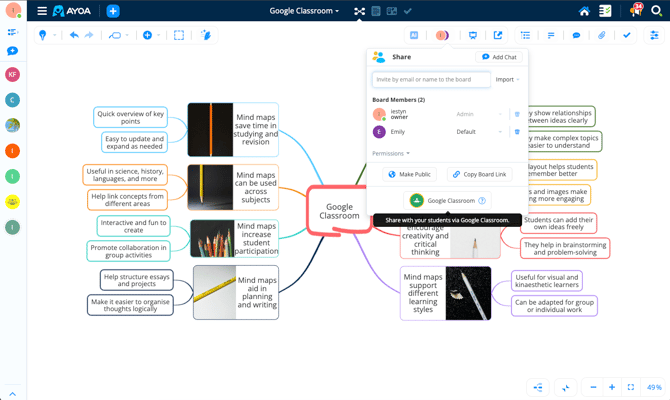
Task: Select the KF user avatar in sidebar
Action: 12,74
